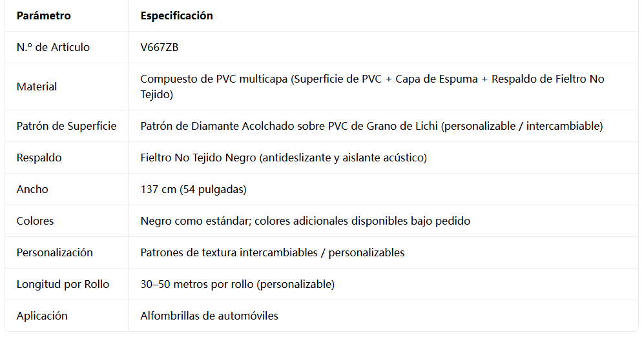Viewport: 644px width, 337px height.
Task: Click the Parámetro column header
Action: [x=43, y=15]
